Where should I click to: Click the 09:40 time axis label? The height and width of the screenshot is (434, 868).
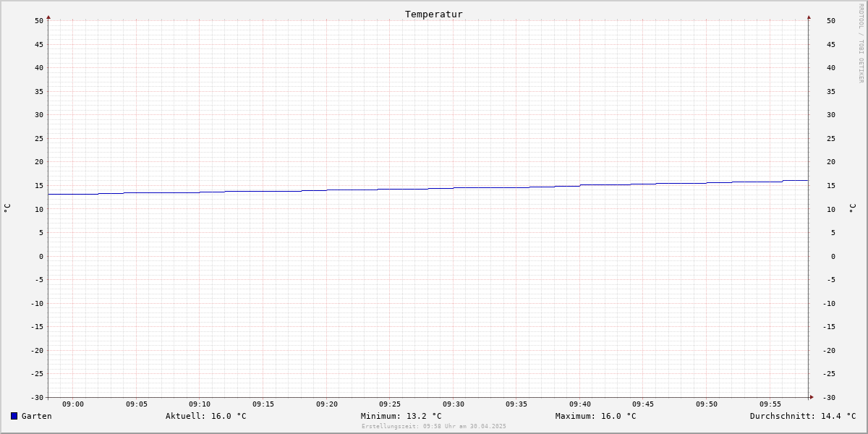pos(580,404)
